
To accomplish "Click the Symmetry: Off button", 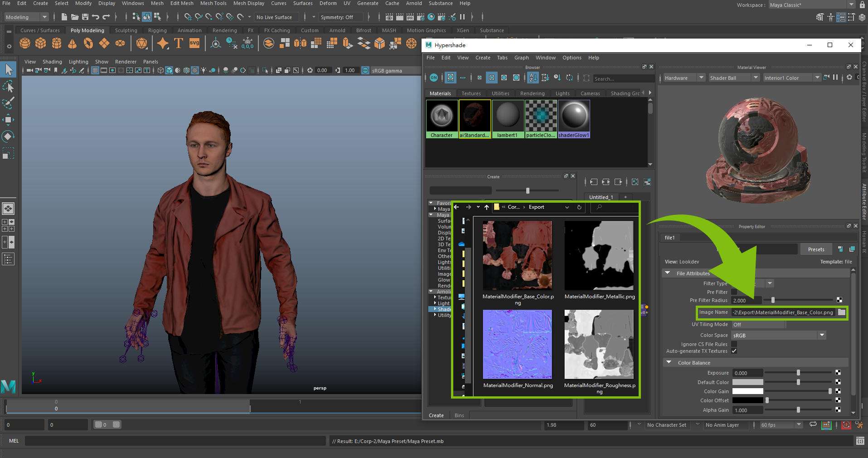I will [x=341, y=17].
